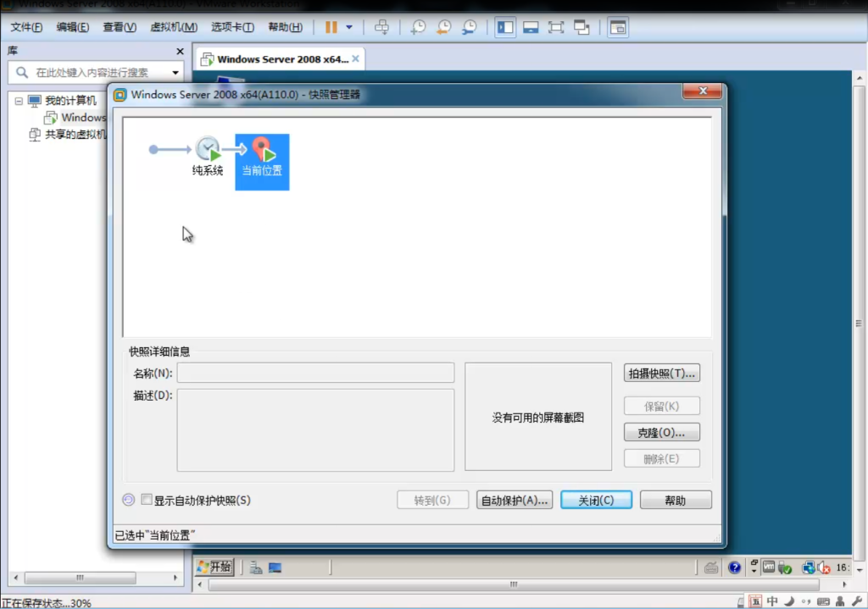
Task: Open the 选项卡(T) menu
Action: pos(232,27)
